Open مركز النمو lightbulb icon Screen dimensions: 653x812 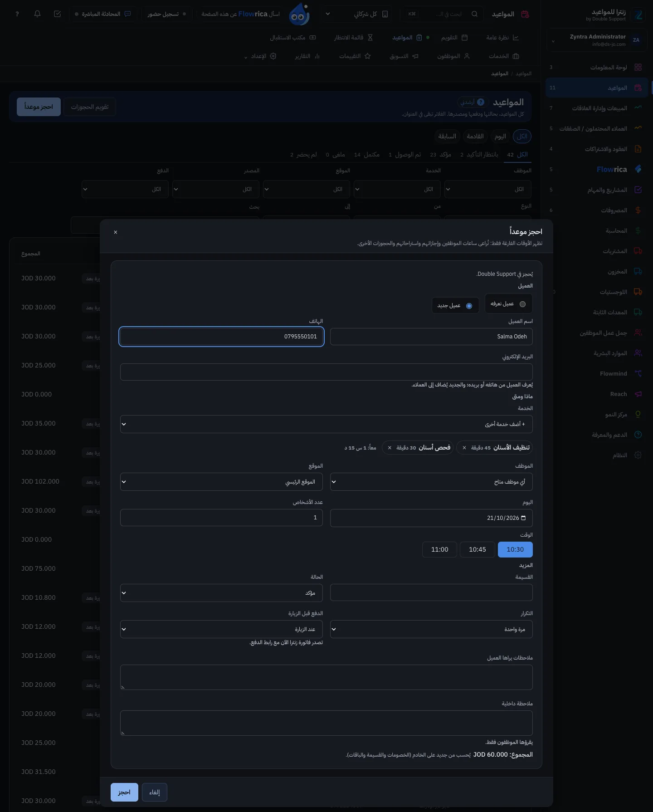coord(638,414)
